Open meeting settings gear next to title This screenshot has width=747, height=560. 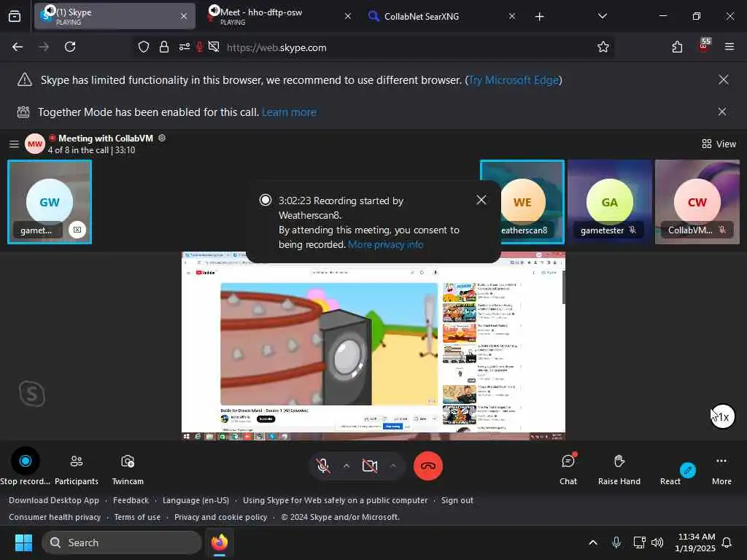coord(162,138)
